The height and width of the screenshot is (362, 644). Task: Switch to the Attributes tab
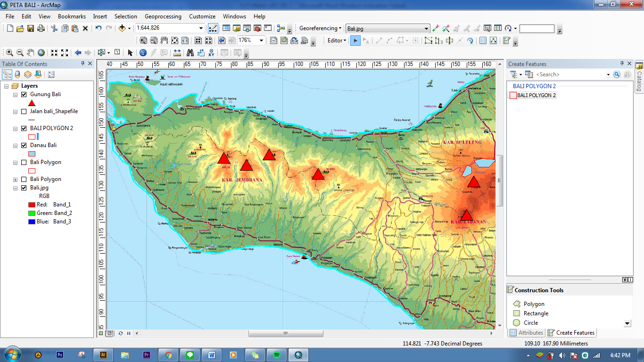pos(527,333)
